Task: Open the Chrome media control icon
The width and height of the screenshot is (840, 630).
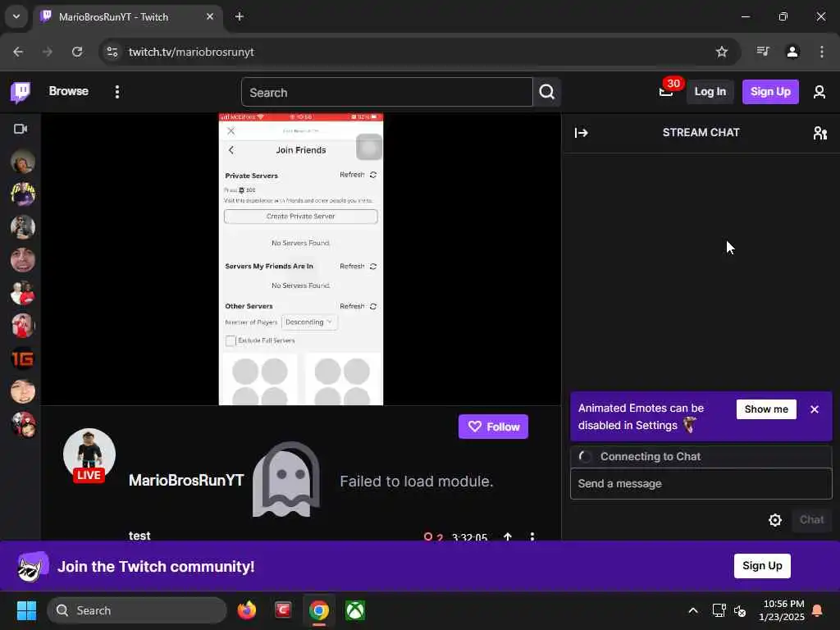Action: point(763,52)
